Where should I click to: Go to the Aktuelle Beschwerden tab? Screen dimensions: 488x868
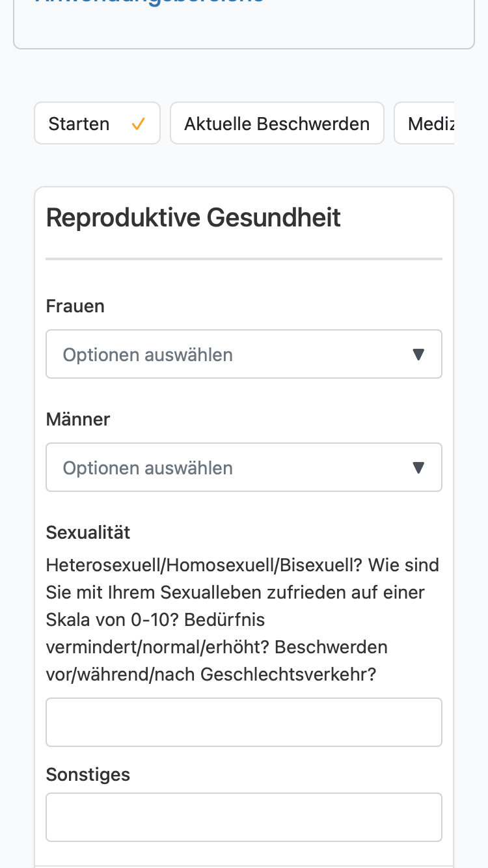(x=277, y=123)
